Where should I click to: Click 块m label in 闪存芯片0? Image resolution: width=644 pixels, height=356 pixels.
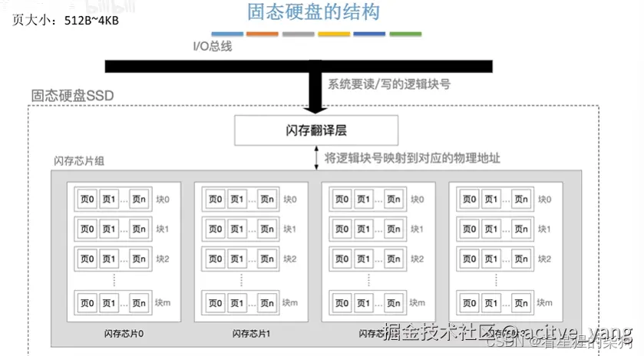pos(163,303)
